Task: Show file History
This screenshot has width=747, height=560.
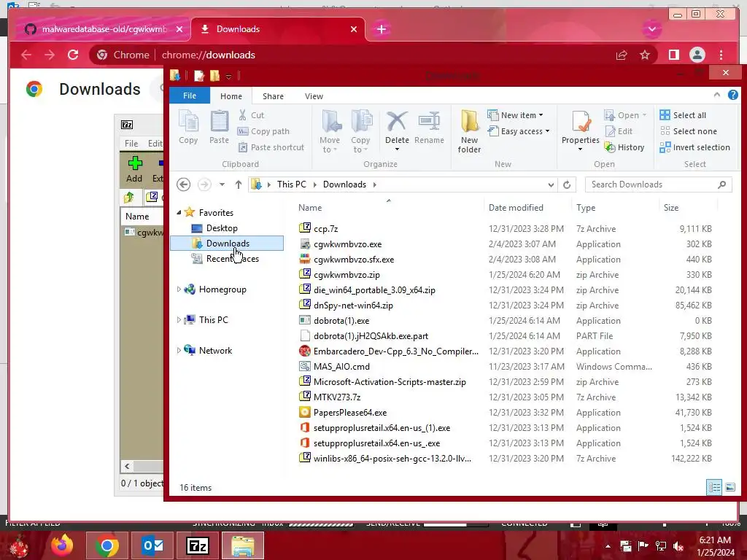Action: click(624, 147)
